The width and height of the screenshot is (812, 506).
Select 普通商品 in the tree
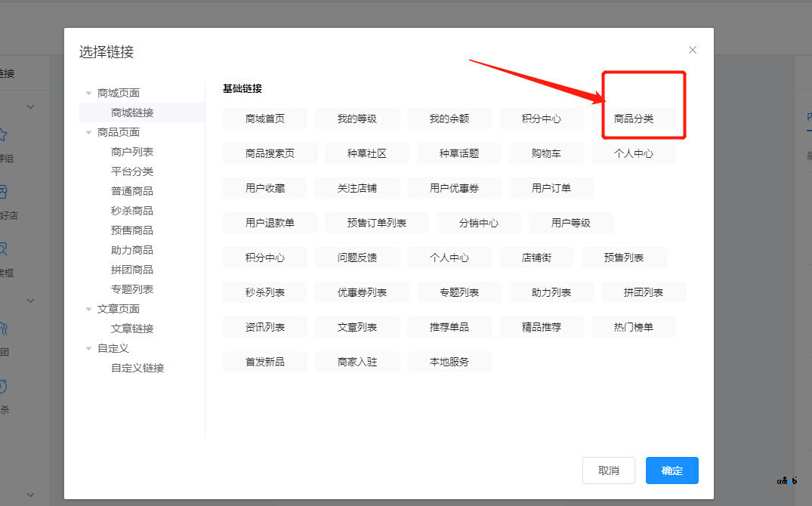click(132, 191)
